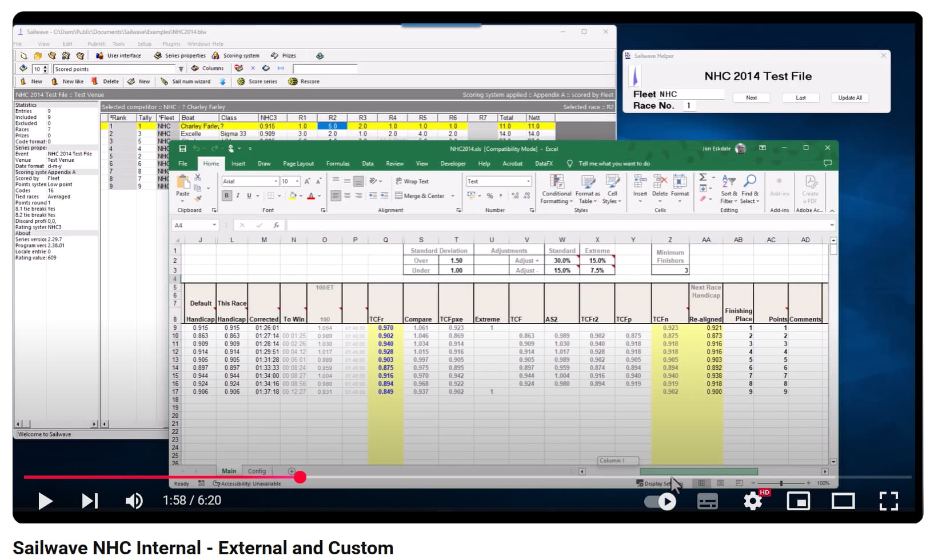This screenshot has width=942, height=560.
Task: Click the AutoSum sigma icon
Action: tap(703, 177)
